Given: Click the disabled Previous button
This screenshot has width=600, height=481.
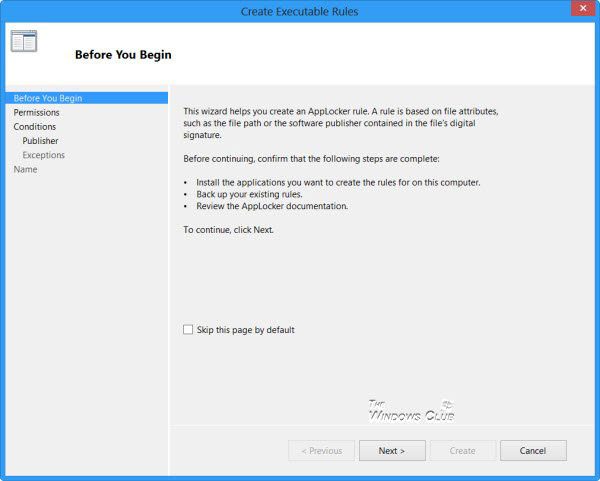Looking at the screenshot, I should pyautogui.click(x=321, y=451).
